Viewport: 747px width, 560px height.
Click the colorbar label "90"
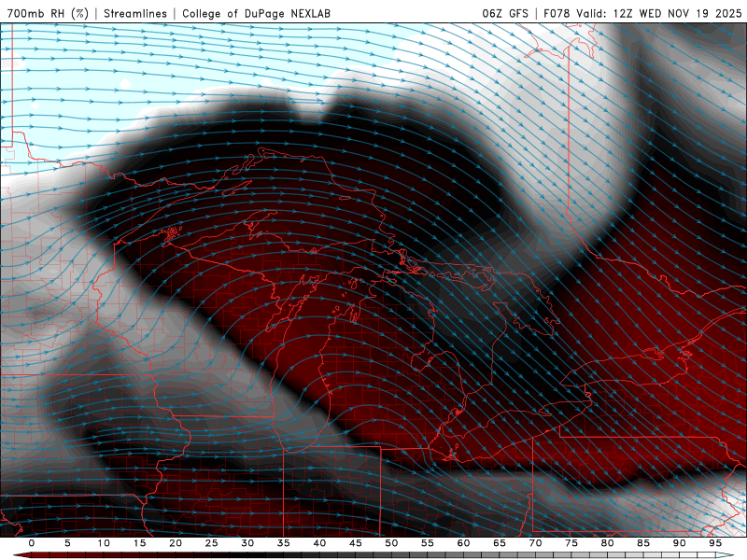(679, 543)
